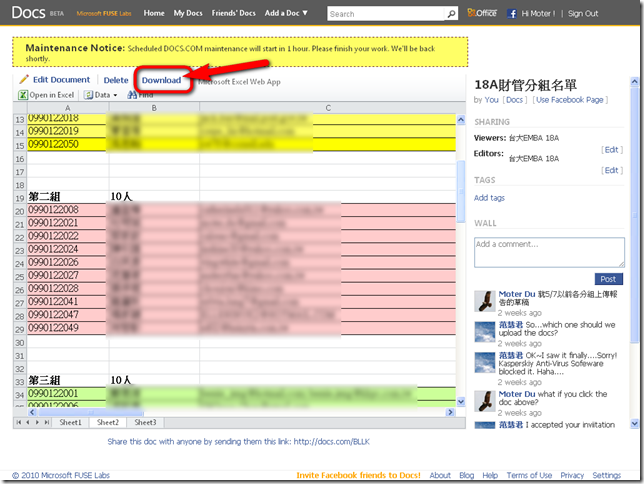The image size is (644, 484).
Task: Click the Post button
Action: click(x=609, y=279)
